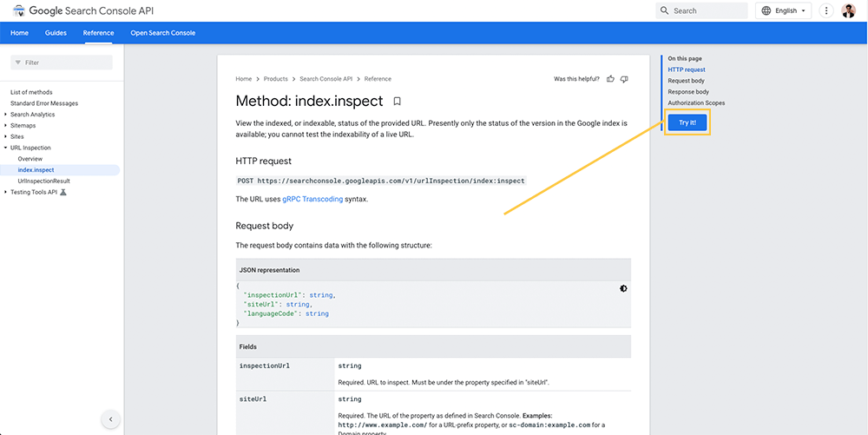
Task: Collapse the URL Inspection section
Action: [5, 148]
